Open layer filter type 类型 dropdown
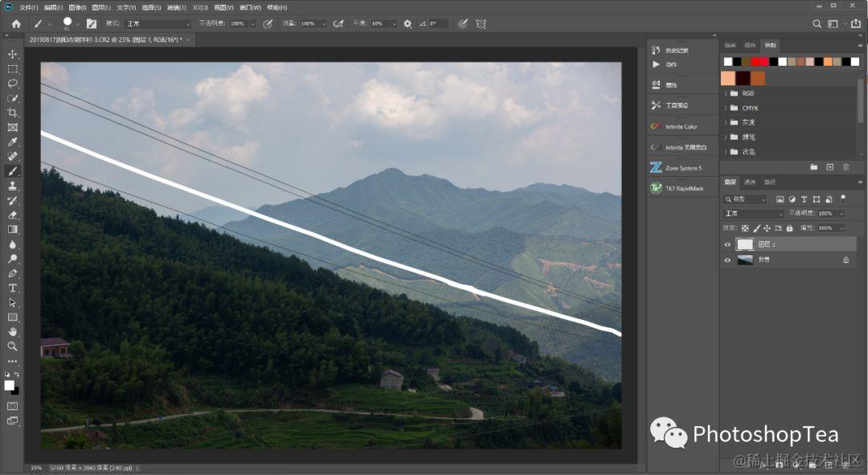868x475 pixels. (745, 199)
